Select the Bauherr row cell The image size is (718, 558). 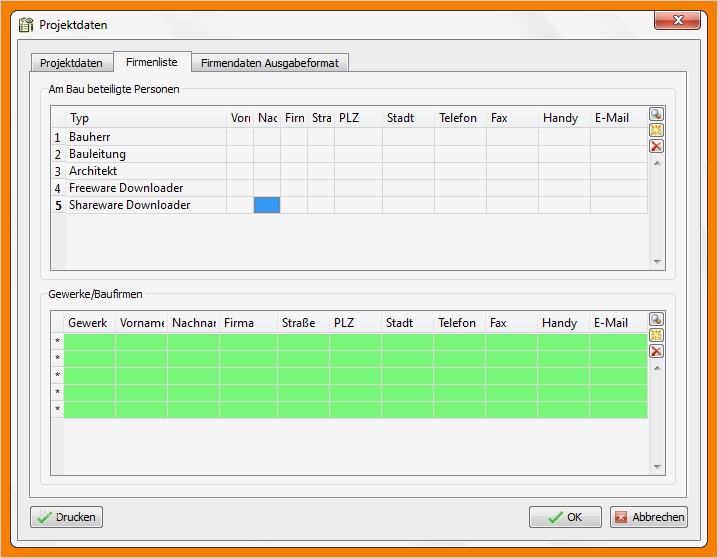tap(146, 137)
